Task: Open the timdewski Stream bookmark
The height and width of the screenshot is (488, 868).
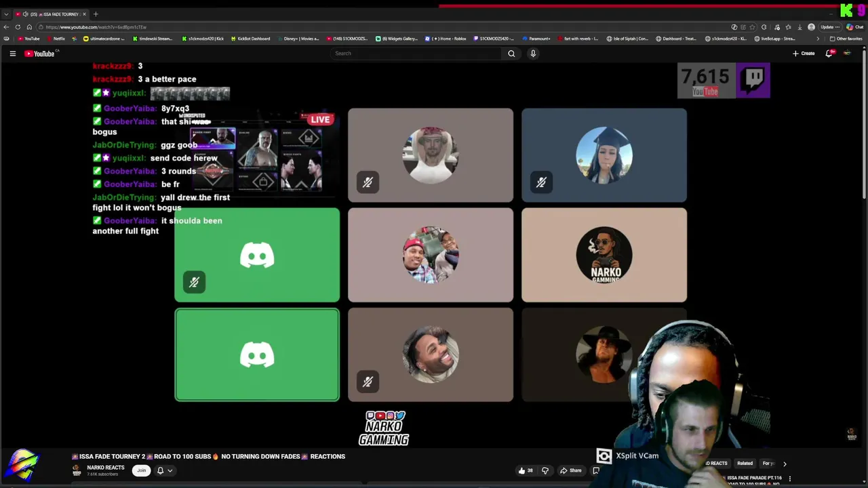Action: click(153, 39)
